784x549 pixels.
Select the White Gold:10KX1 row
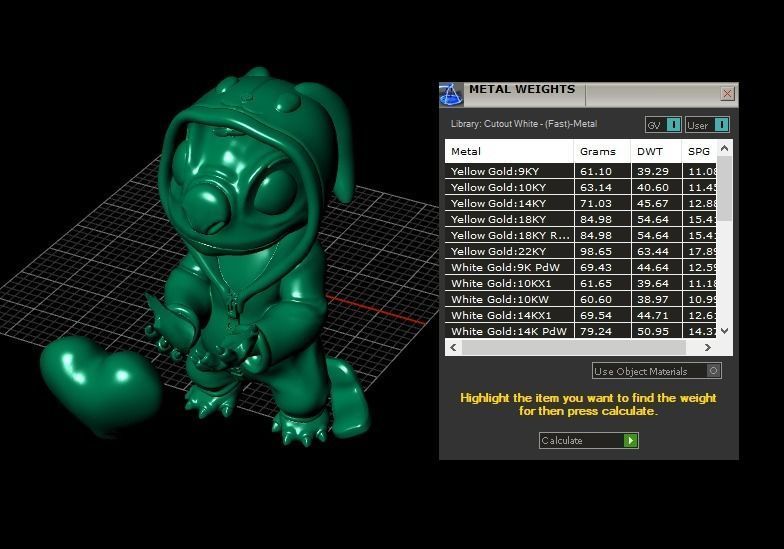(580, 284)
